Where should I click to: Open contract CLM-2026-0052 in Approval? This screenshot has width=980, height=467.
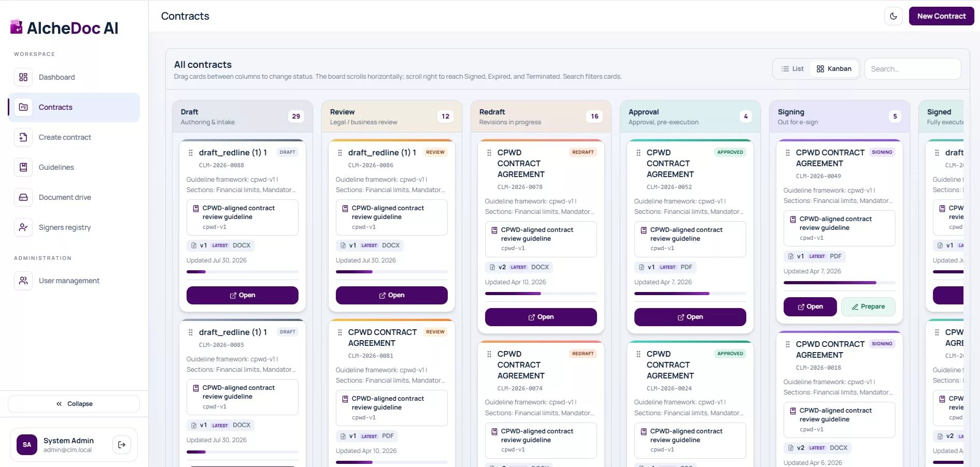[x=690, y=317]
